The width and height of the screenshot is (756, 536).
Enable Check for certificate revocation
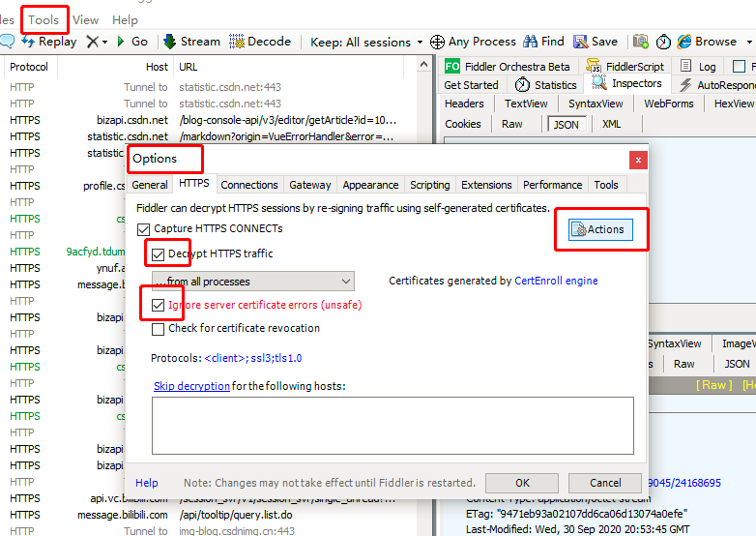click(x=158, y=329)
